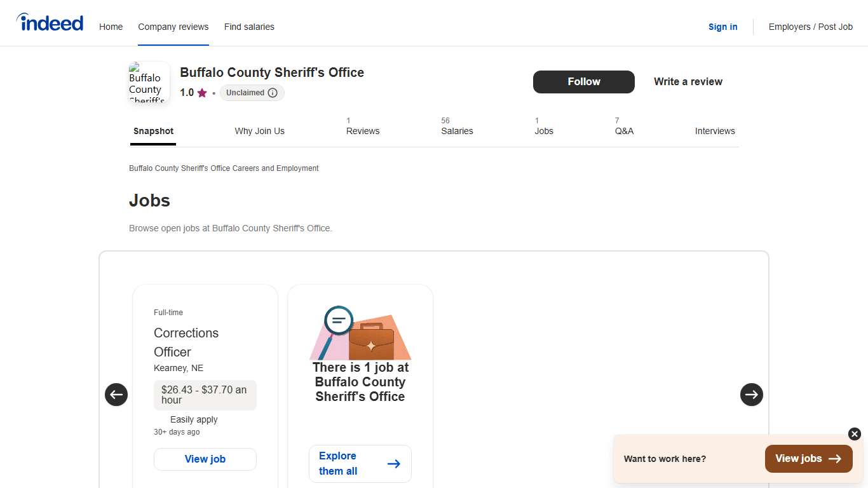Switch to the Reviews tab

(x=362, y=131)
